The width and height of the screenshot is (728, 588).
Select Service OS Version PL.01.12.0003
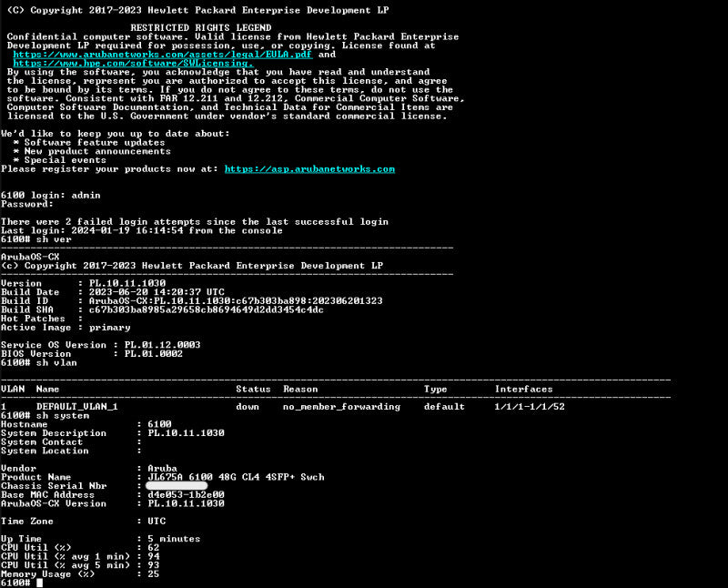coord(163,345)
